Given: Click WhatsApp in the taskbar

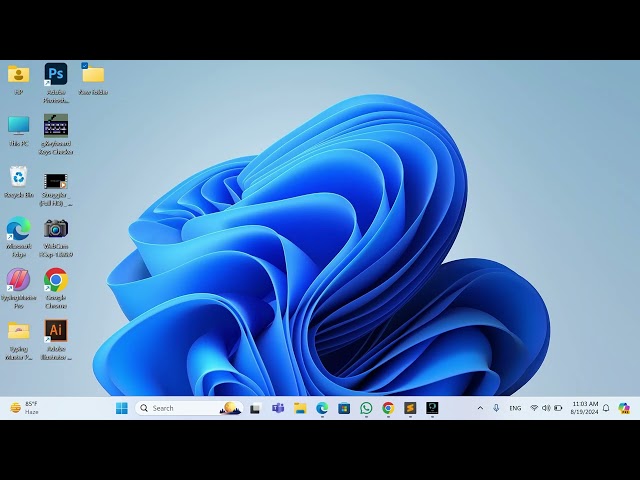Looking at the screenshot, I should coord(366,408).
